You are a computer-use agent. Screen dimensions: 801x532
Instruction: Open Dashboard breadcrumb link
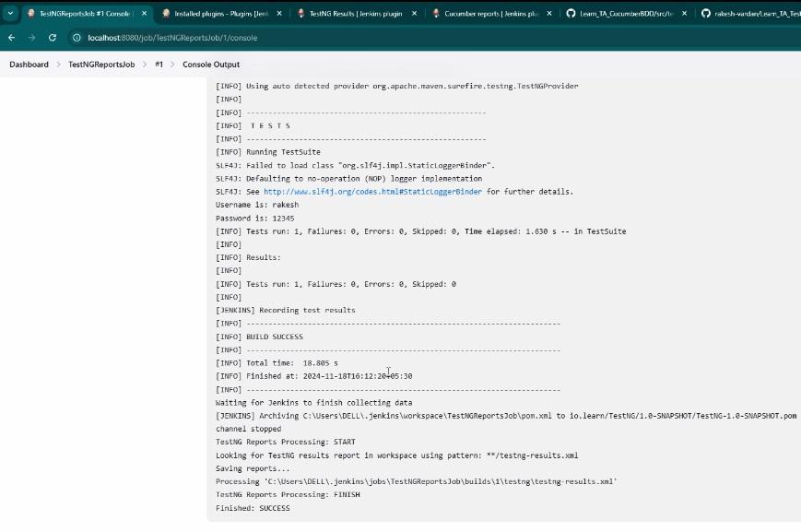[29, 65]
